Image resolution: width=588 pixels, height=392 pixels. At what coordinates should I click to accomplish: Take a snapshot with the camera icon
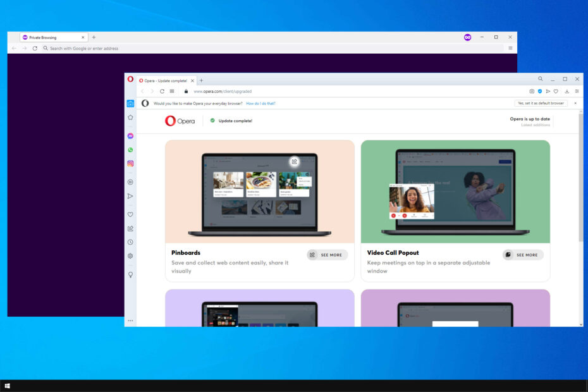tap(532, 91)
